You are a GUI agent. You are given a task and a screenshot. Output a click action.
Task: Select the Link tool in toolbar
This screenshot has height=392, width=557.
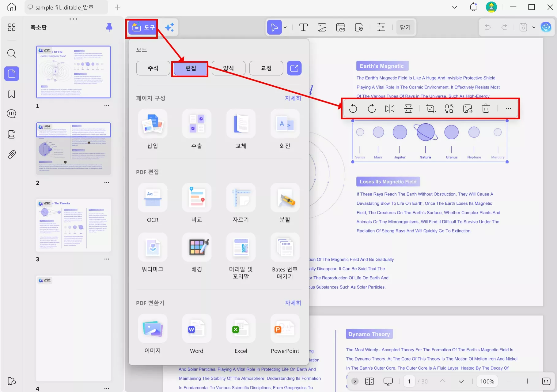coord(341,28)
